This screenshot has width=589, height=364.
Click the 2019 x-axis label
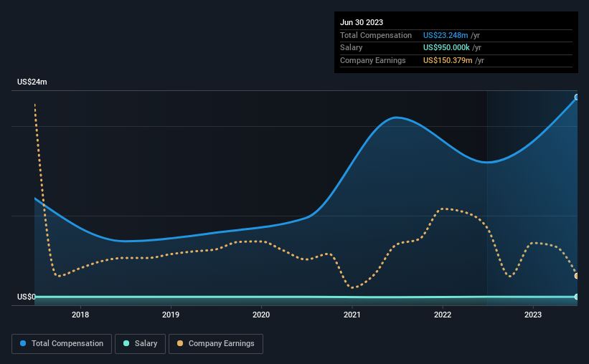click(x=171, y=315)
